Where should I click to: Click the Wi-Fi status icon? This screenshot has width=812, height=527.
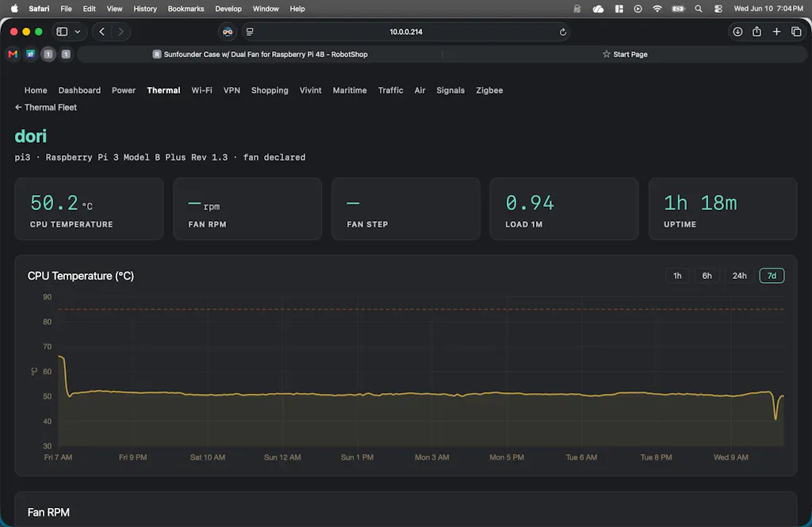tap(657, 9)
